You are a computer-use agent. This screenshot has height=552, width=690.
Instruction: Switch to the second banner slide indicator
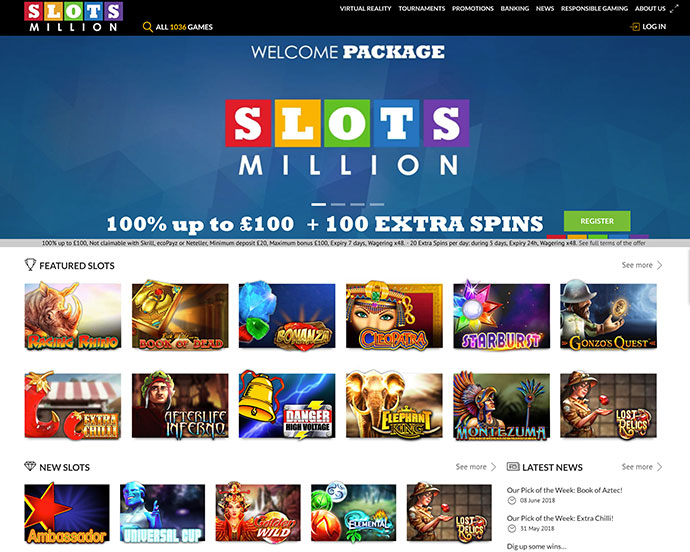(338, 204)
